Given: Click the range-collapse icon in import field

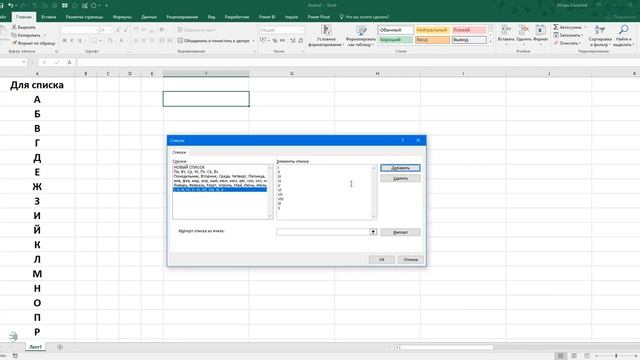Looking at the screenshot, I should (x=373, y=232).
